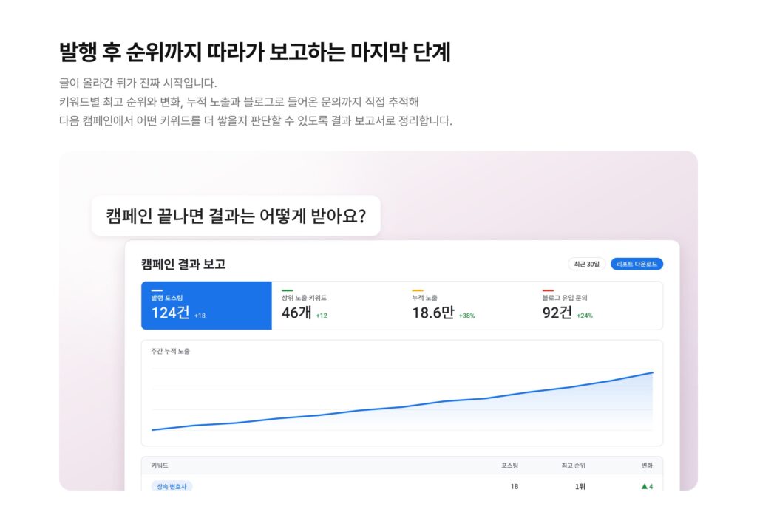
Task: Click the +38% growth value
Action: (467, 316)
